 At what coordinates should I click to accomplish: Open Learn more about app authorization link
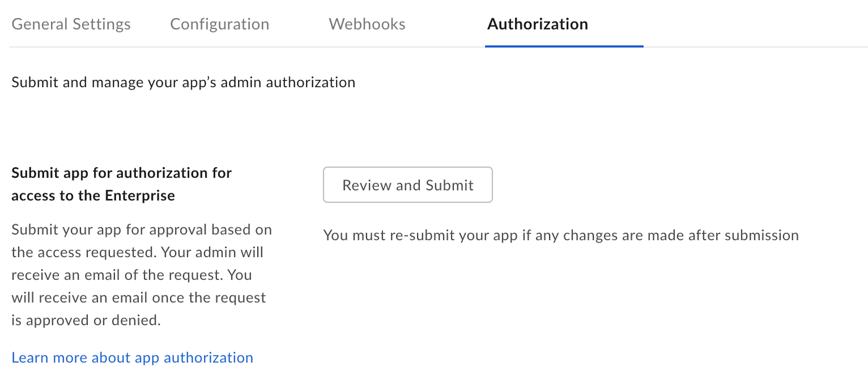click(131, 357)
